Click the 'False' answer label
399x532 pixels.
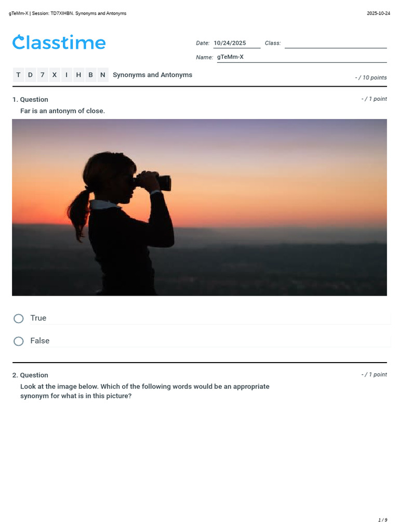(x=39, y=341)
